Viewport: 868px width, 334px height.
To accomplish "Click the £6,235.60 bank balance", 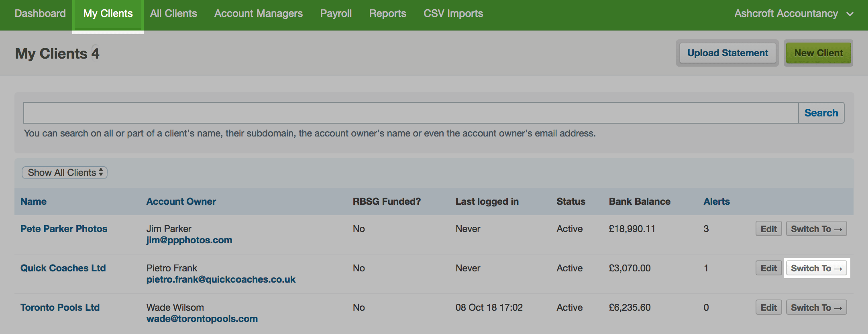I will click(630, 308).
